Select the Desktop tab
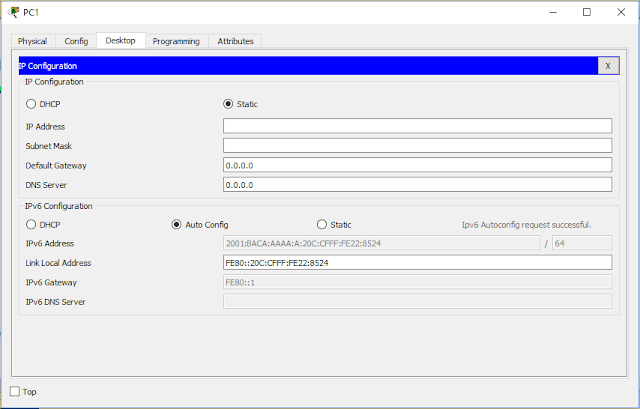The width and height of the screenshot is (640, 409). (x=121, y=40)
